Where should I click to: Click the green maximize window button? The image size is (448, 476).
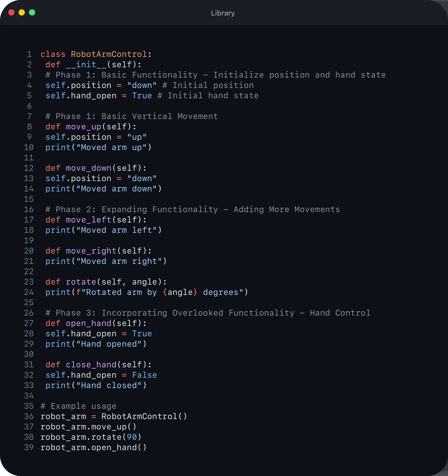(32, 12)
